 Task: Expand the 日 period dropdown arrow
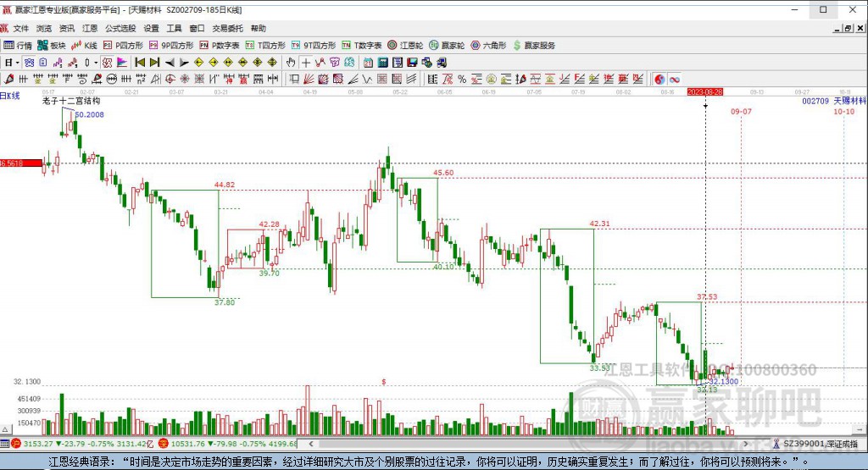coord(17,63)
